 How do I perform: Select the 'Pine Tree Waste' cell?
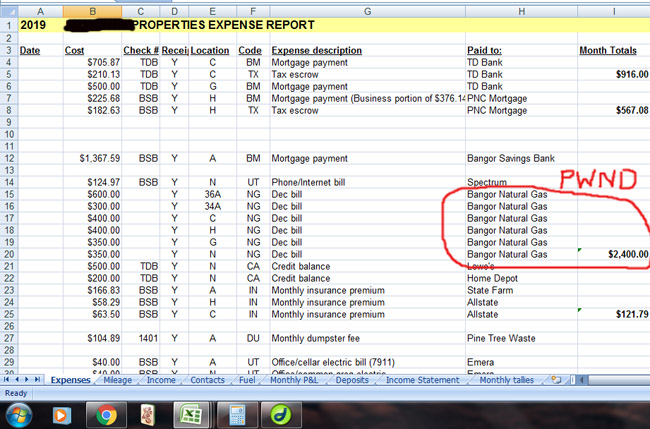tap(521, 338)
